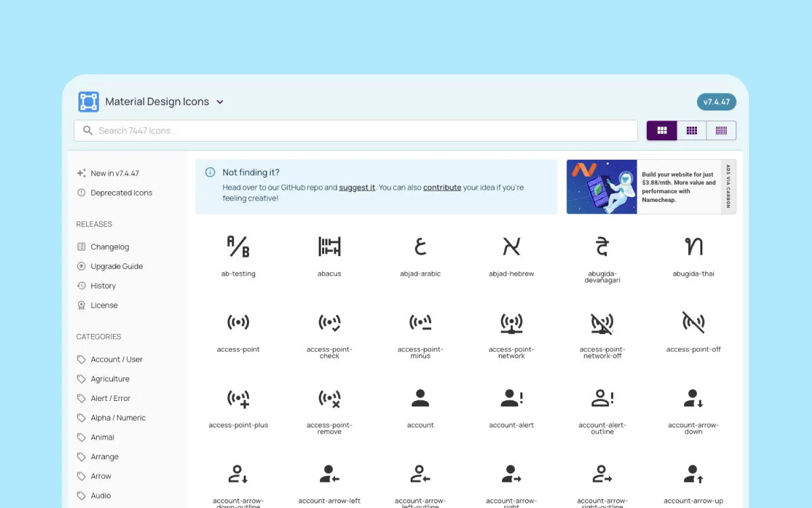Click the "suggest it" link
This screenshot has width=812, height=508.
357,188
